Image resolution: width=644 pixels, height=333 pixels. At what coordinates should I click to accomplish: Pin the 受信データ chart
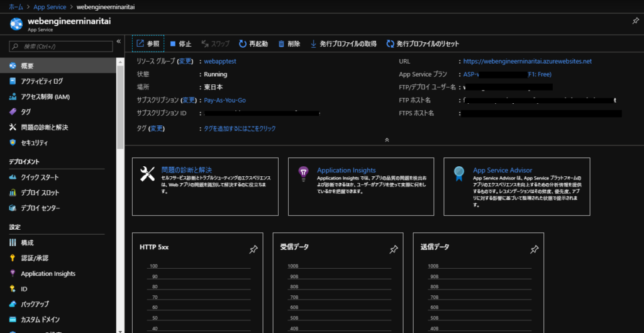[394, 249]
